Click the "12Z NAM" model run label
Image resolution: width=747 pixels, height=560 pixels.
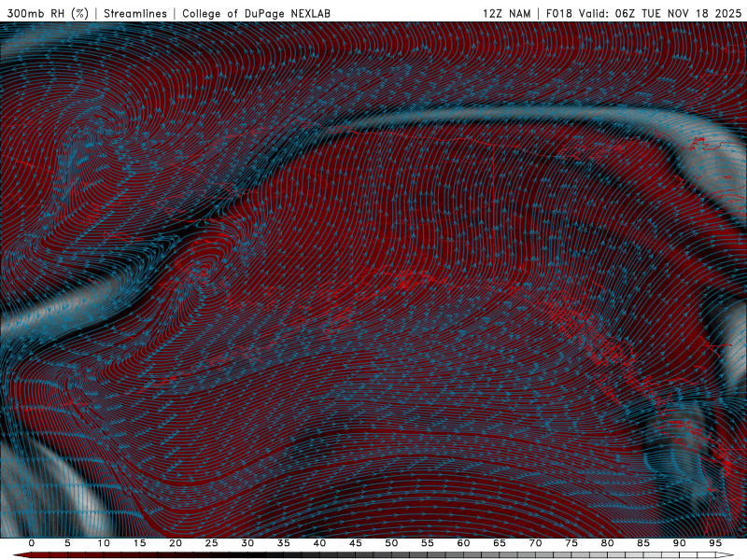[506, 13]
